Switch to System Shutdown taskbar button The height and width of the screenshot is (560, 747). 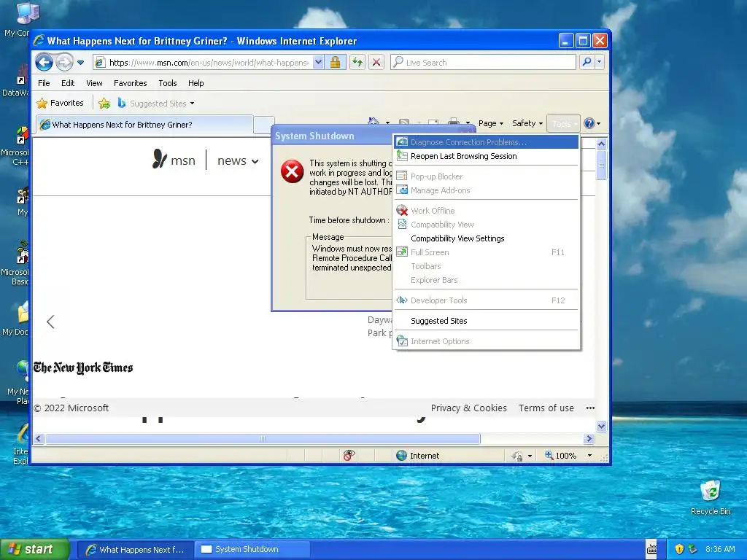pos(252,549)
